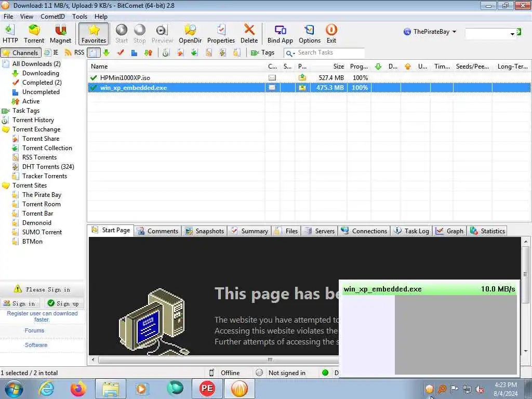This screenshot has height=399, width=532.
Task: Open the Forums link
Action: (x=34, y=330)
